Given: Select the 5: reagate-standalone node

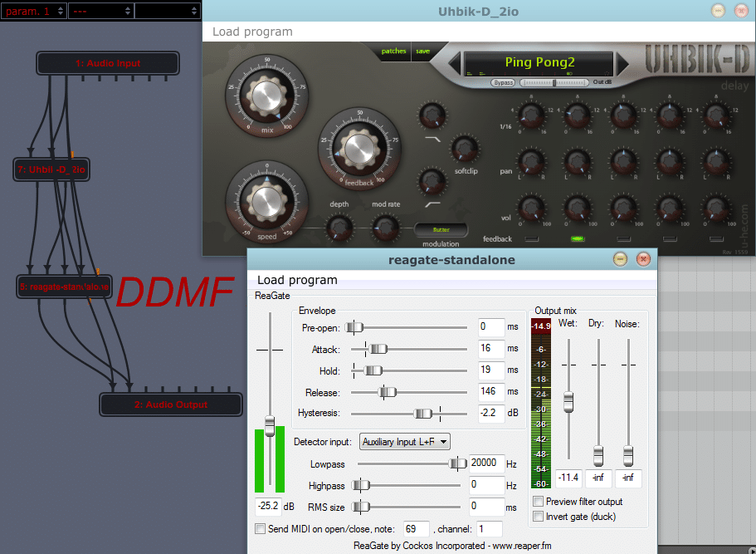Looking at the screenshot, I should (64, 287).
